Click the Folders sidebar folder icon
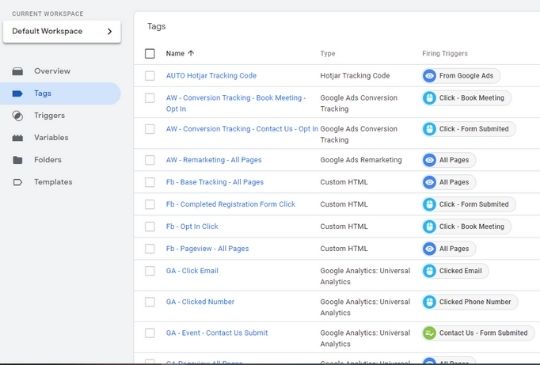This screenshot has height=365, width=540. [x=18, y=160]
